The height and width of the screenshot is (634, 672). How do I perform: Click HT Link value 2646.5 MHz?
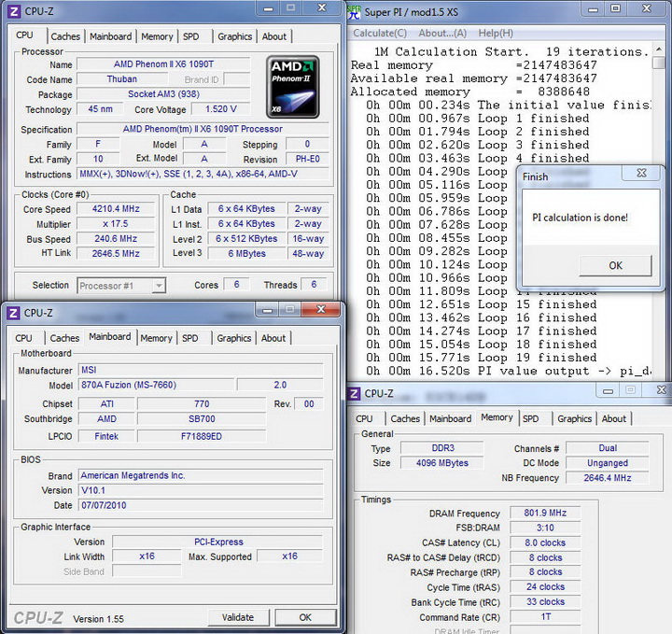[116, 253]
